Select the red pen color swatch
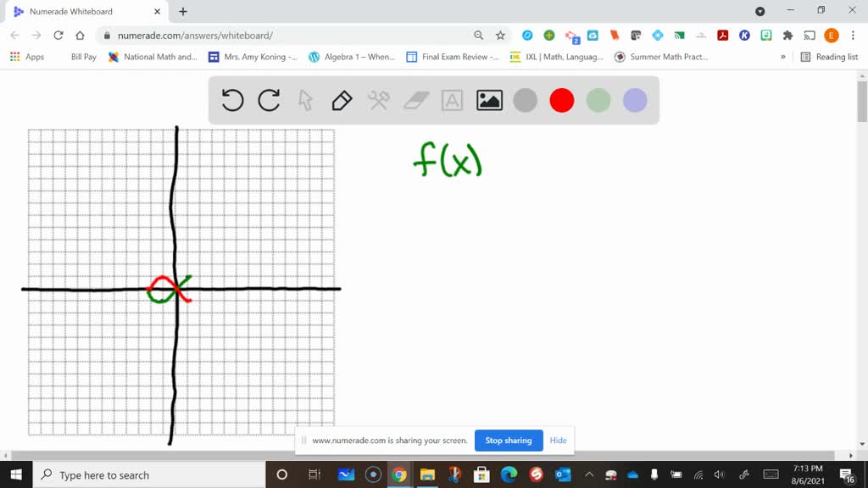This screenshot has width=868, height=488. pyautogui.click(x=561, y=100)
